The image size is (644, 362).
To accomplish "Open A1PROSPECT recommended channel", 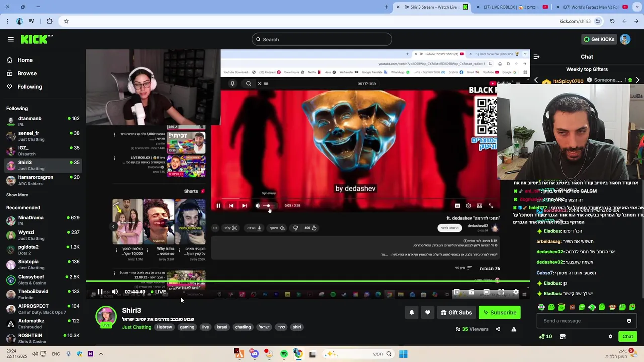I will 43,309.
